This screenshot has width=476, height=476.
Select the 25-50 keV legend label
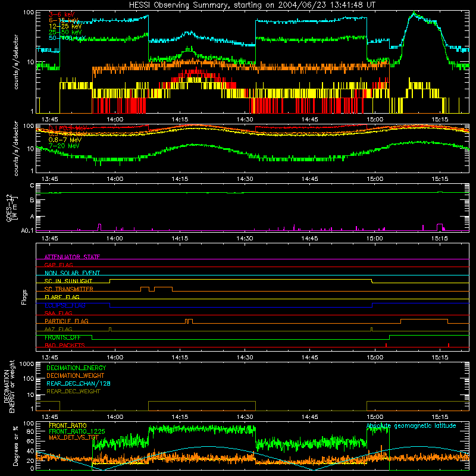pyautogui.click(x=65, y=32)
